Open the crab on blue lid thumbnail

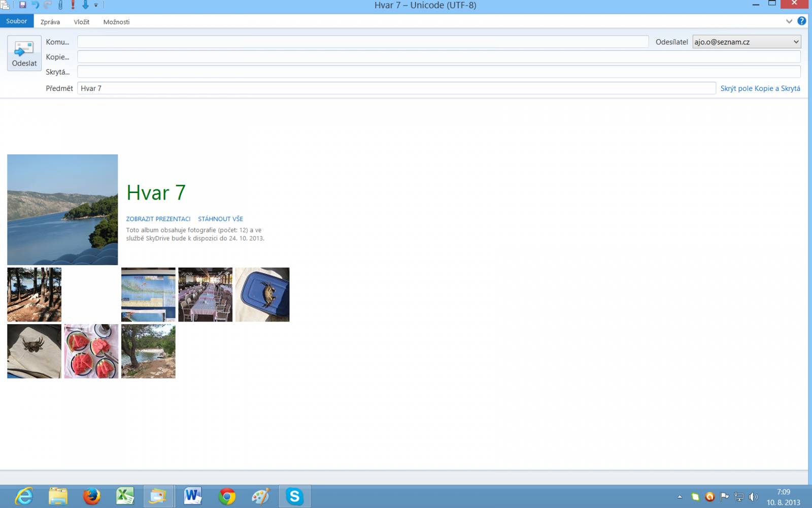[262, 295]
